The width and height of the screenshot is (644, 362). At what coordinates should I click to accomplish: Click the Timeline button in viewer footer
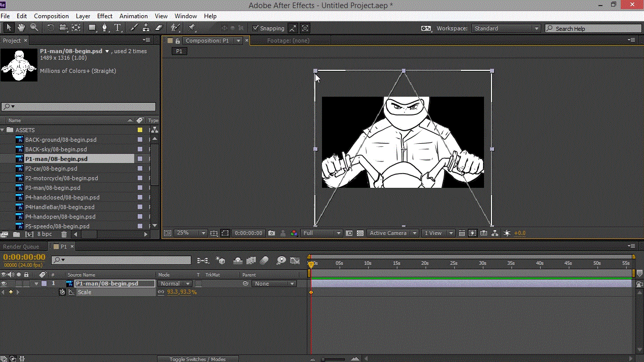pos(483,233)
